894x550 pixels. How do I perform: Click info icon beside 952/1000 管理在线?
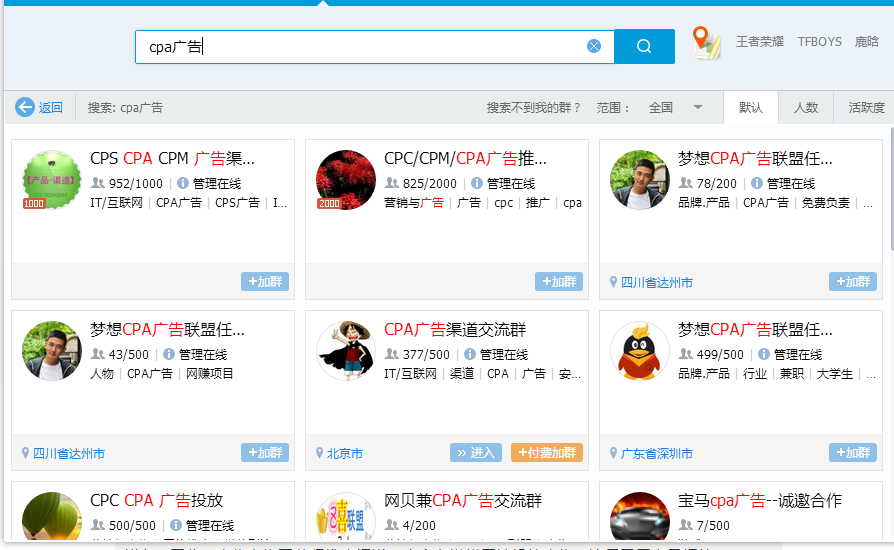[182, 183]
